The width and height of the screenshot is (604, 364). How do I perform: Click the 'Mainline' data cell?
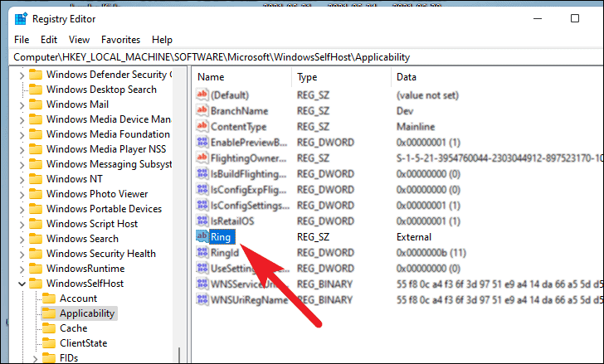416,127
